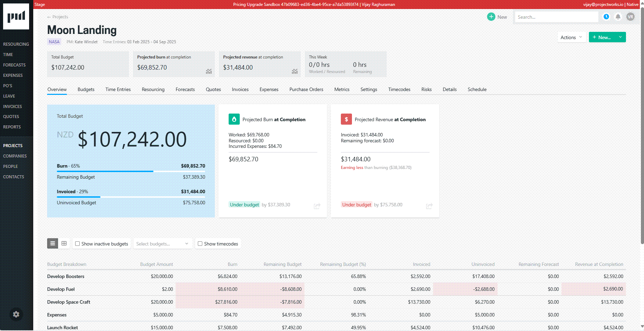This screenshot has height=331, width=644.
Task: Enable Show timecodes checkbox
Action: click(x=200, y=244)
